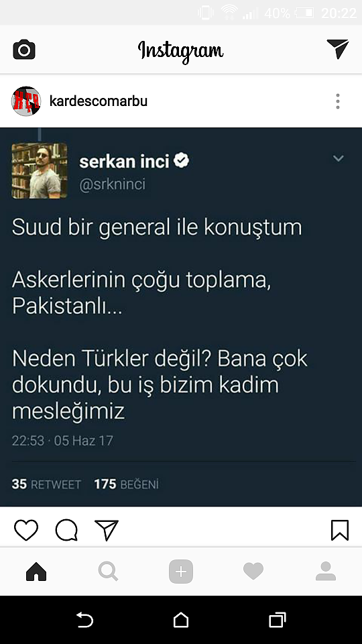Open your profile tab
Screen dimensions: 362x644
[326, 572]
